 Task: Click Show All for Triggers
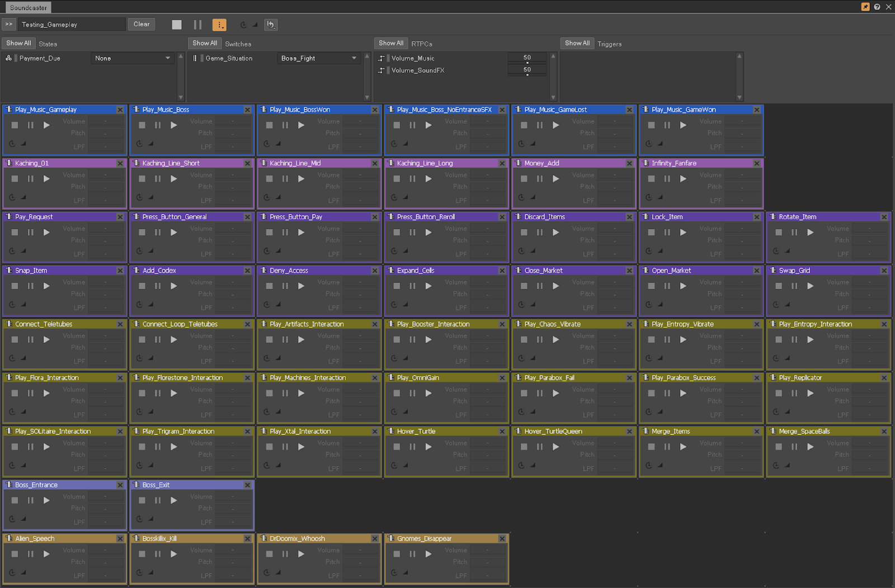pos(577,43)
